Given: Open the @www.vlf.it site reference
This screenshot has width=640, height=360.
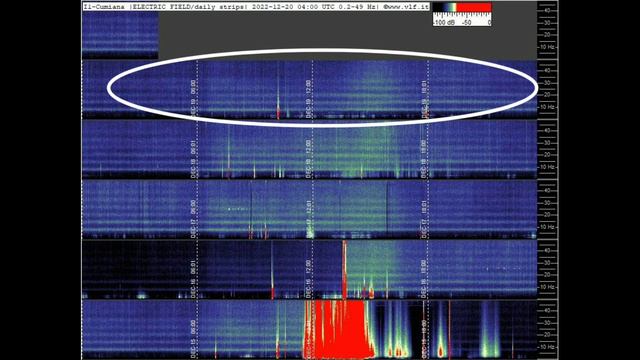Looking at the screenshot, I should point(406,7).
